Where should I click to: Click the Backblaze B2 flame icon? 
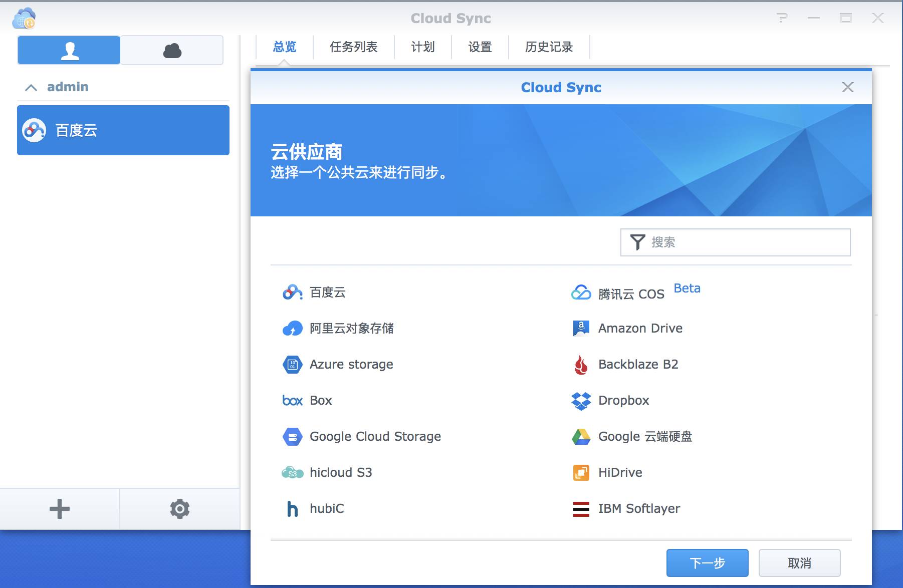pos(581,364)
